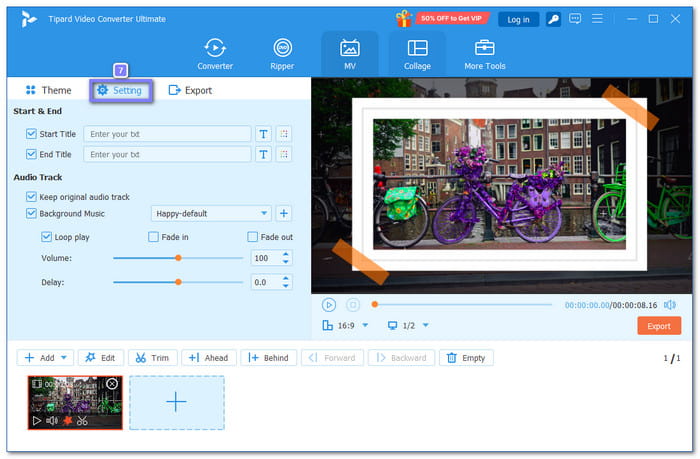Viewport: 700px width, 459px height.
Task: Mute the preview volume speaker icon
Action: (x=670, y=305)
